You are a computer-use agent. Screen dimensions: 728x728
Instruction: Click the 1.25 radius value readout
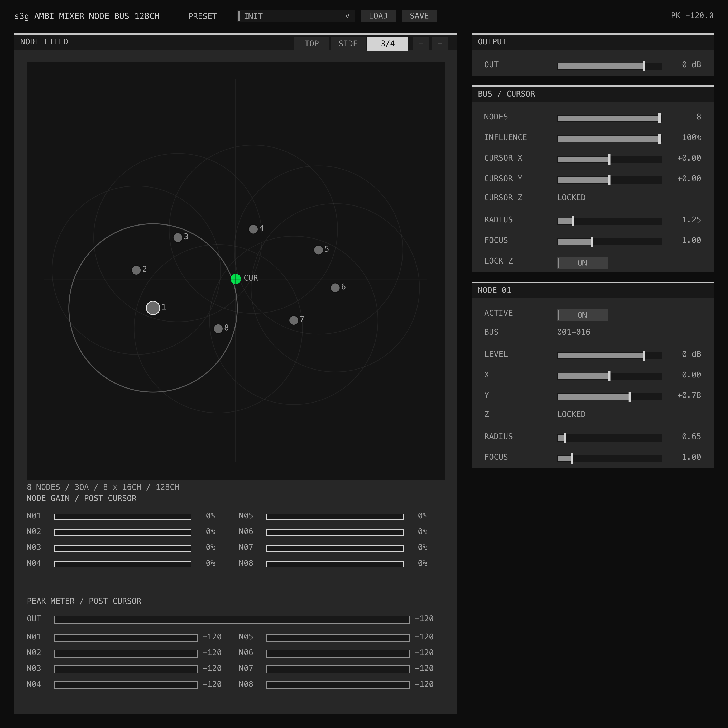tap(691, 220)
